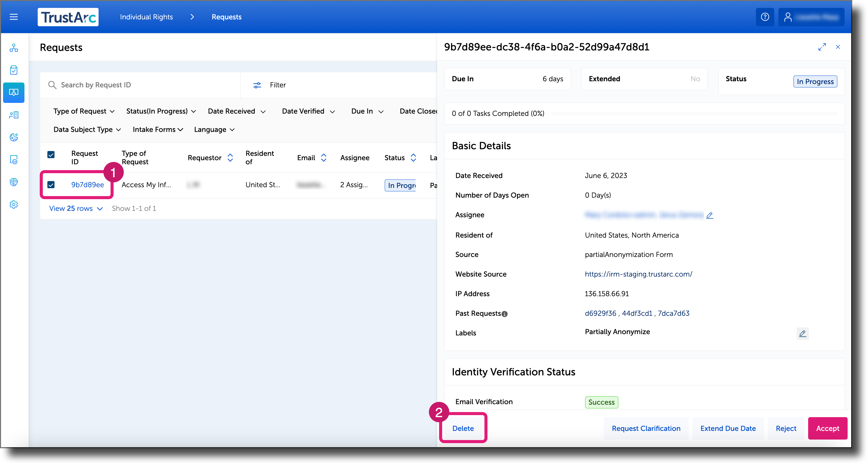Open the workflow hierarchy icon at sidebar top

[14, 48]
